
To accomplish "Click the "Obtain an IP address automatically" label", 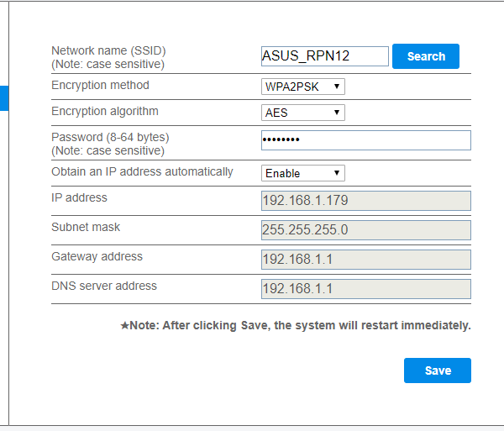I will (x=142, y=172).
